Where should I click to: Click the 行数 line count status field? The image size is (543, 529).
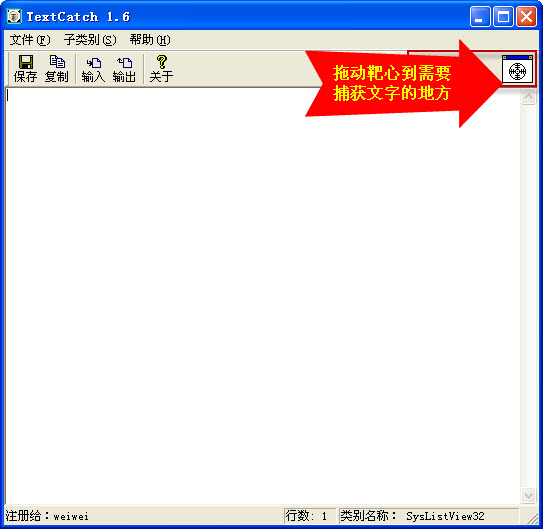[310, 516]
